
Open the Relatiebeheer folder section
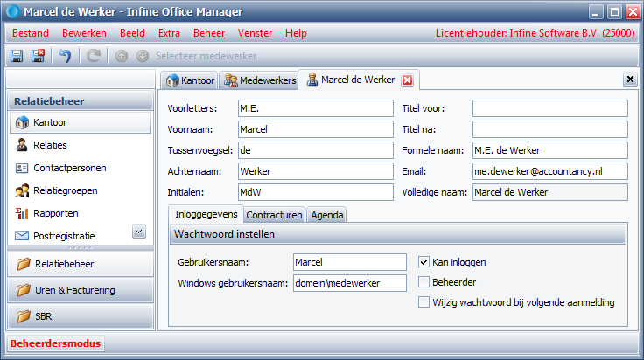80,264
